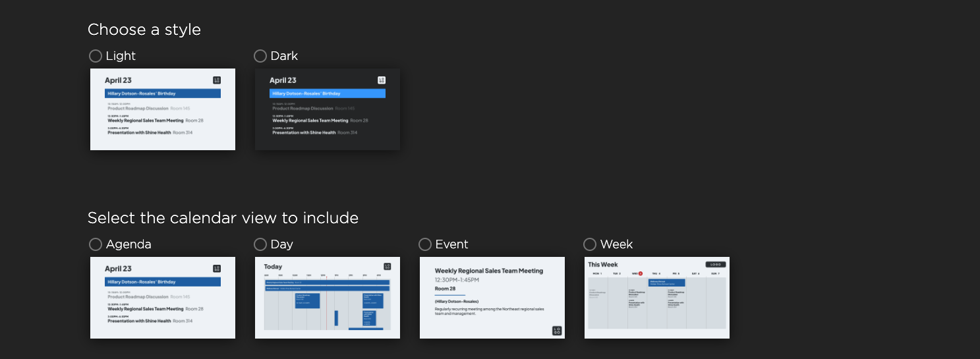Click the Week view grid preview
This screenshot has height=359, width=980.
[x=657, y=298]
